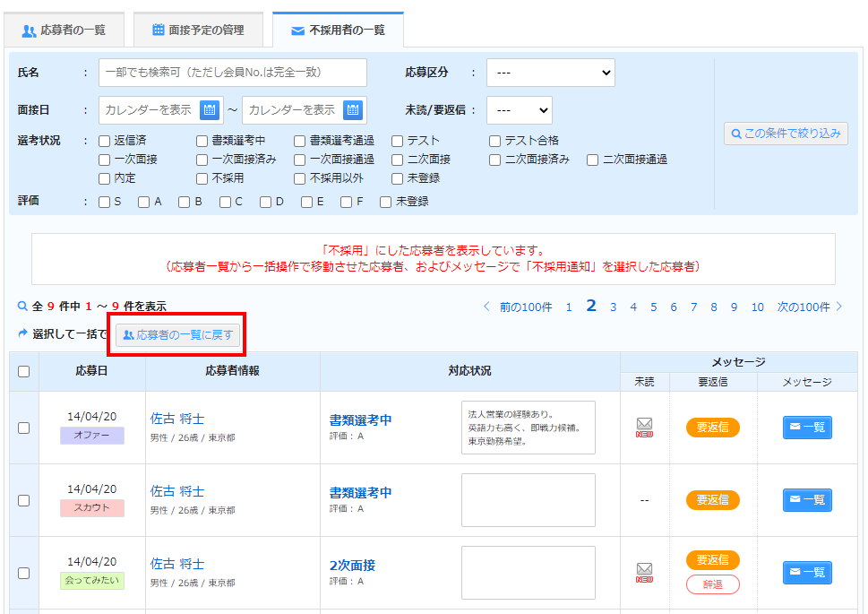Viewport: 868px width, 614px height.
Task: Enable 一次面接 filter checkbox
Action: coord(104,160)
